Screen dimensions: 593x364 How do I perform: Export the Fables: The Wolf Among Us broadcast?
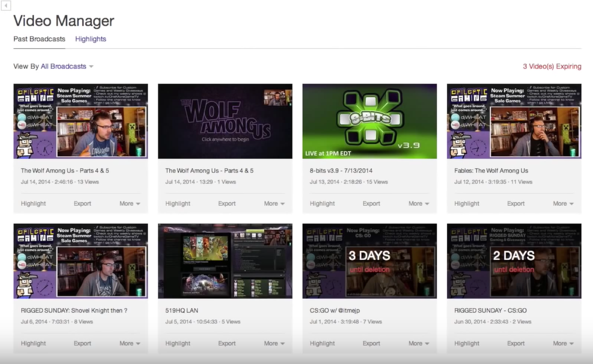[516, 204]
